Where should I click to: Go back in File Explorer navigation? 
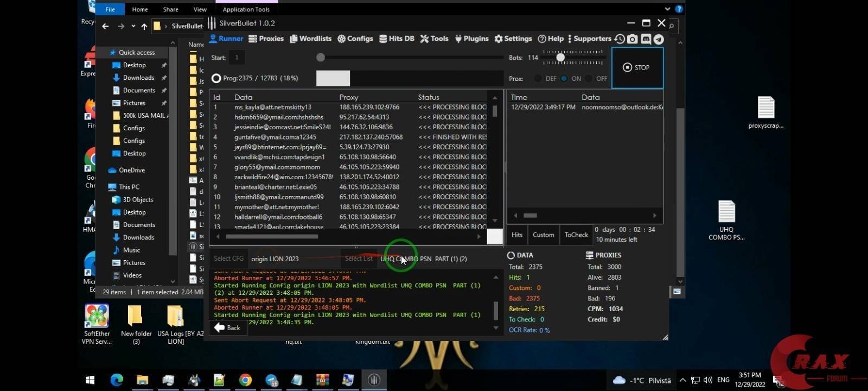pyautogui.click(x=106, y=26)
